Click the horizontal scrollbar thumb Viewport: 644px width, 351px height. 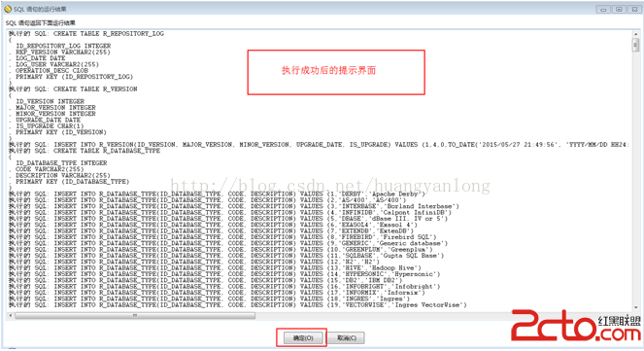[x=135, y=316]
